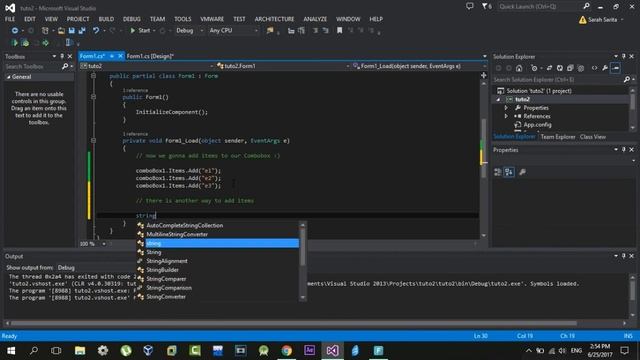The image size is (640, 360).
Task: Click the wrench Properties icon in Solution Explorer toolbar
Action: point(605,68)
